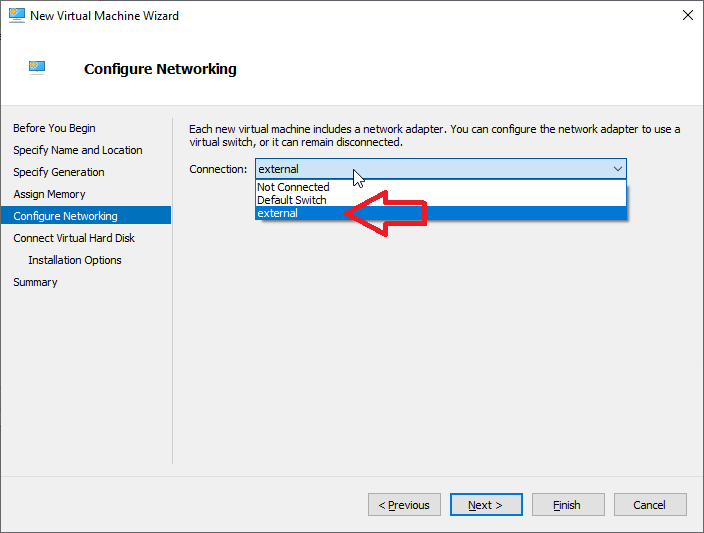This screenshot has height=533, width=704.
Task: Go to the Before You Begin step
Action: (54, 128)
